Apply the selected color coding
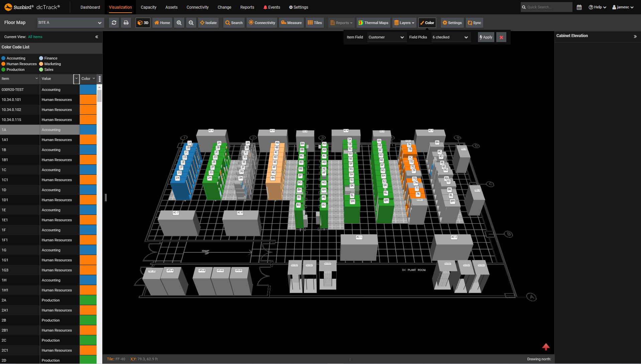The height and width of the screenshot is (364, 641). 486,37
